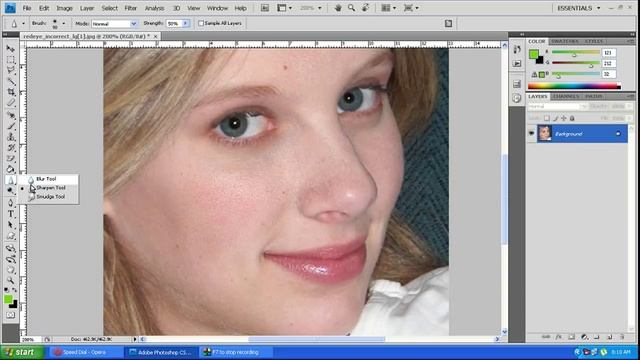This screenshot has height=360, width=640.
Task: Select the Eraser tool
Action: tap(11, 158)
